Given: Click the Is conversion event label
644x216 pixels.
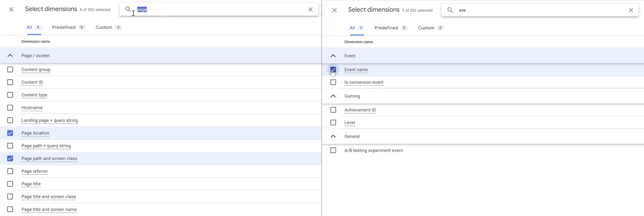Looking at the screenshot, I should tap(364, 82).
